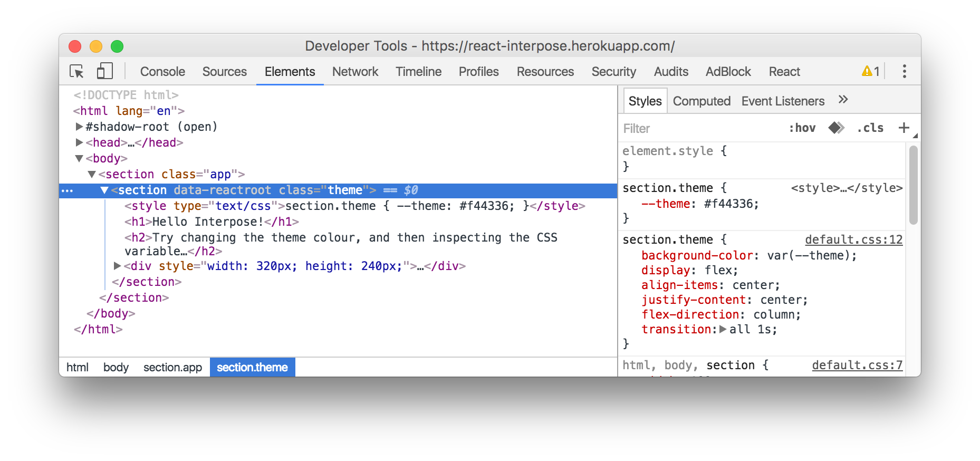Click the green maximize window button
The height and width of the screenshot is (461, 980).
point(117,46)
